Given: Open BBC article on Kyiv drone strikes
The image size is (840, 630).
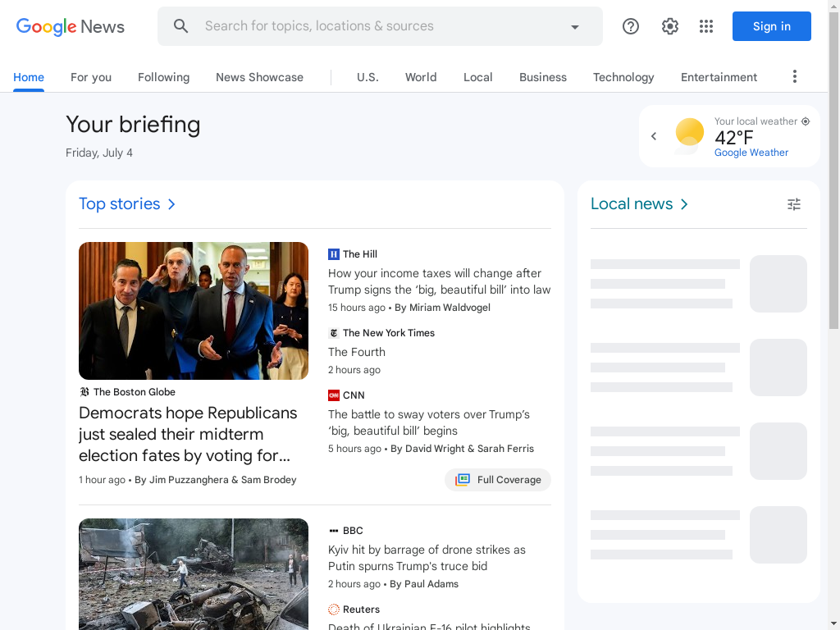Looking at the screenshot, I should 427,558.
